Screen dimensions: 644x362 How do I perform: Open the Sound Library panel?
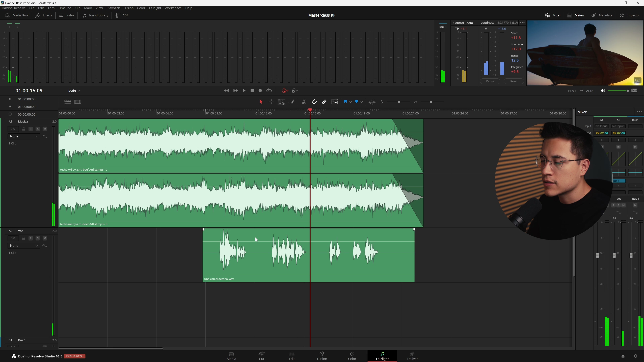click(94, 15)
